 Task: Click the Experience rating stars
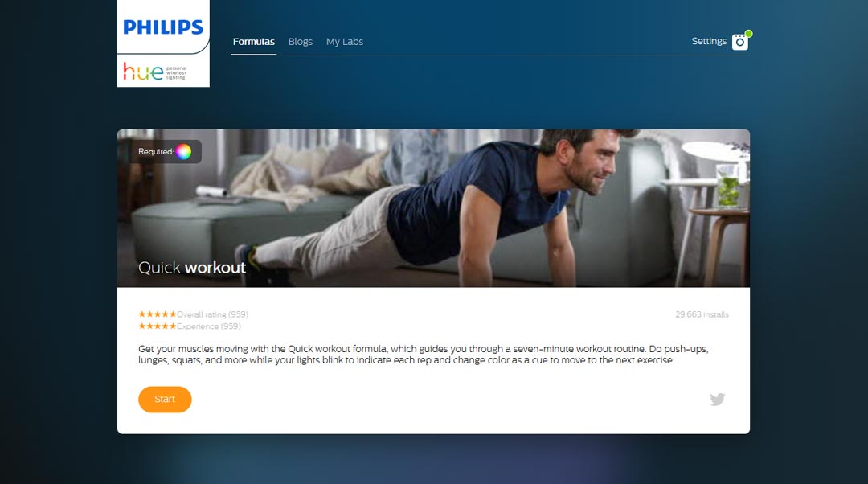tap(158, 326)
